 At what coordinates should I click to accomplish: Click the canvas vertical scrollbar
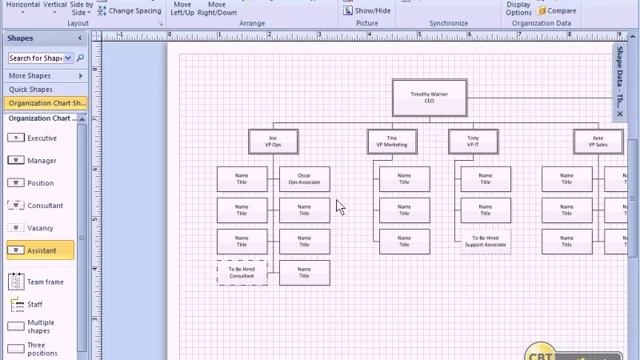[x=632, y=198]
